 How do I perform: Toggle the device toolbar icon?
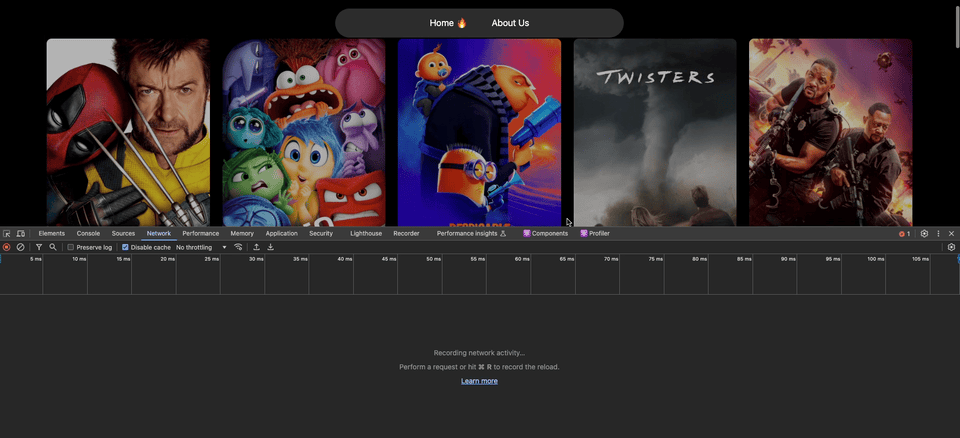(21, 233)
